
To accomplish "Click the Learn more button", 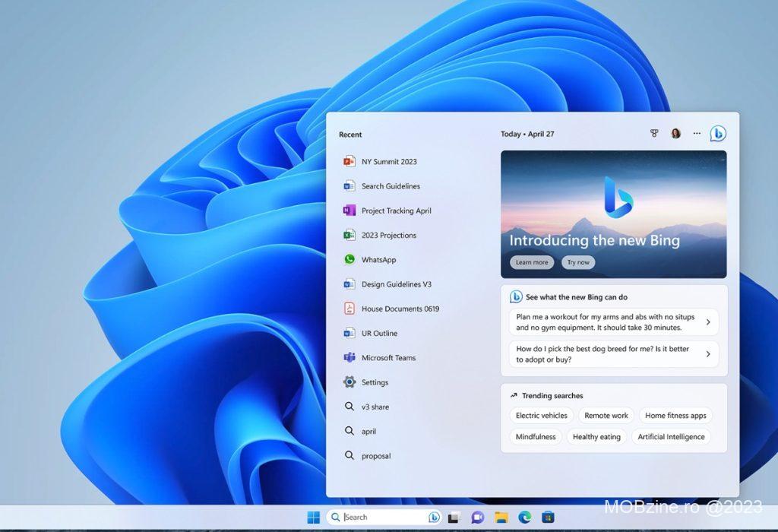I will click(x=532, y=262).
